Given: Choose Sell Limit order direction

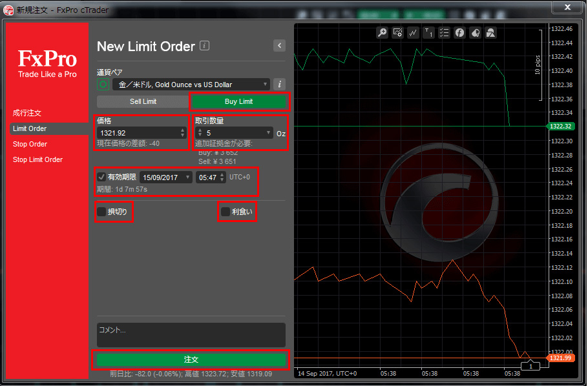Looking at the screenshot, I should click(x=143, y=101).
